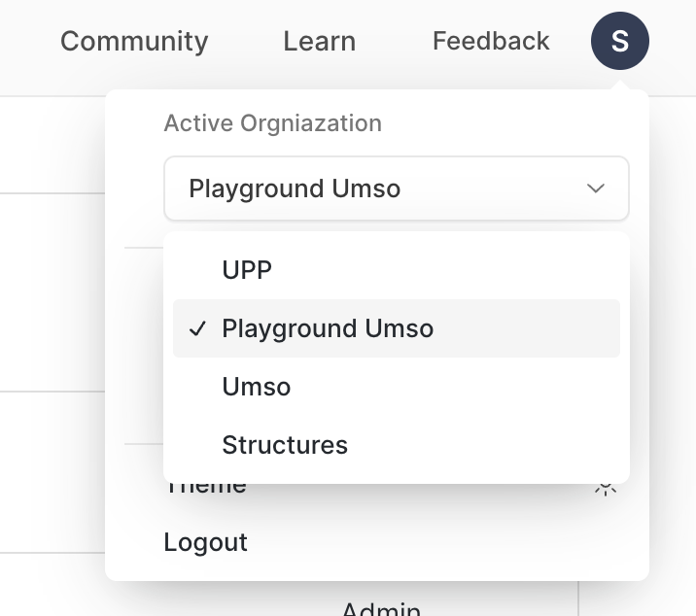Log out using the Logout item
696x616 pixels.
205,542
